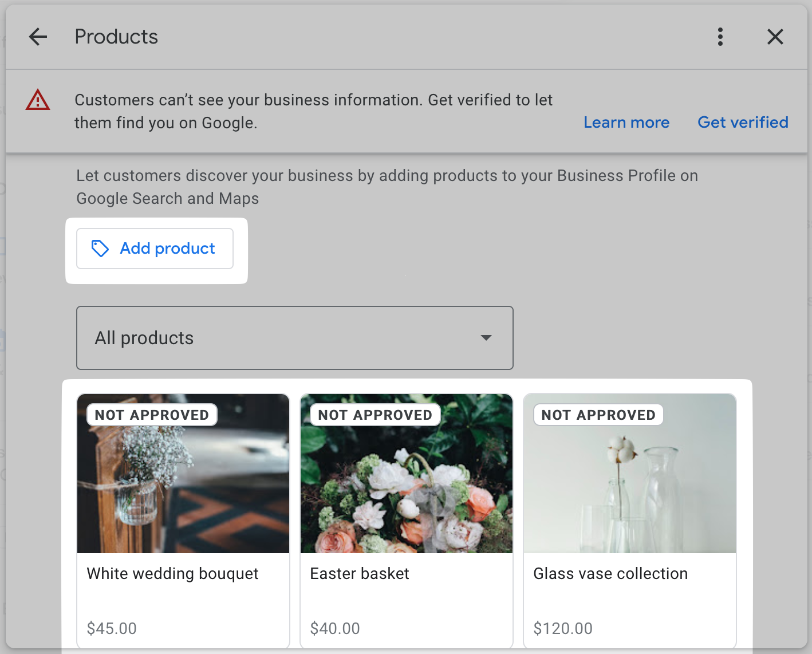Open Learn more about verification
This screenshot has width=812, height=654.
click(626, 122)
